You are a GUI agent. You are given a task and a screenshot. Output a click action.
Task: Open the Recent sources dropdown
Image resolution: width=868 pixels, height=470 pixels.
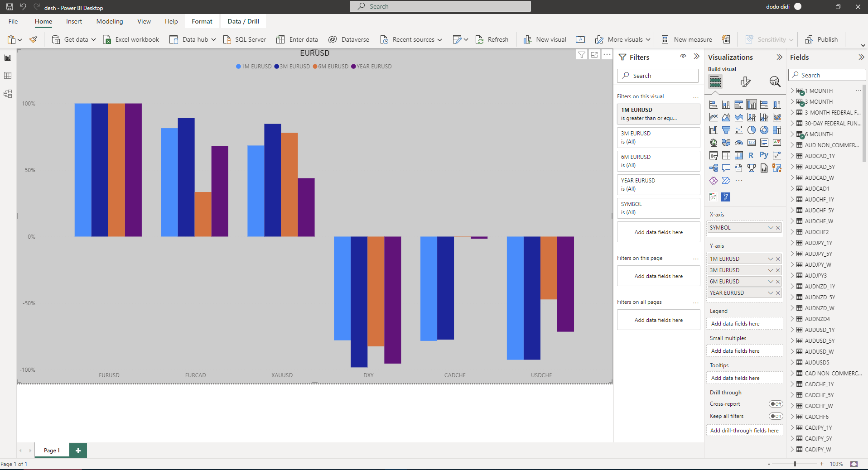(x=439, y=39)
